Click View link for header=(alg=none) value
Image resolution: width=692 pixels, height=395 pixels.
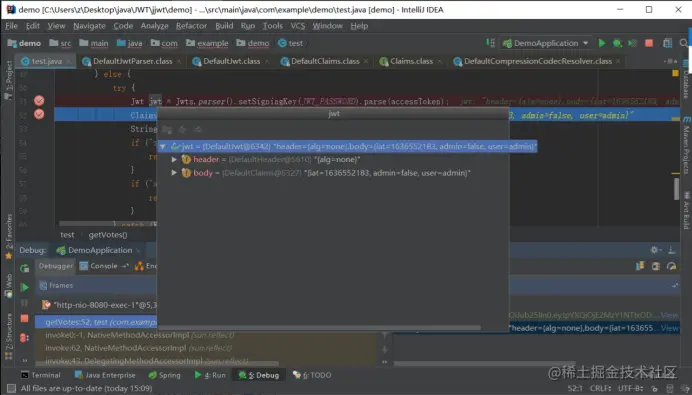point(669,328)
